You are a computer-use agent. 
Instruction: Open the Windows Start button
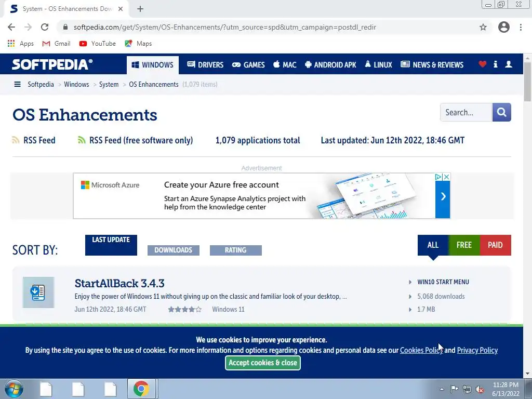[14, 389]
